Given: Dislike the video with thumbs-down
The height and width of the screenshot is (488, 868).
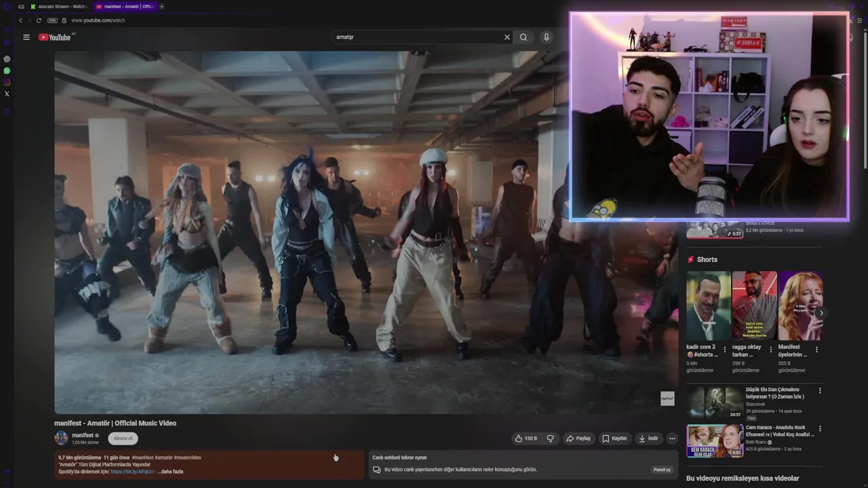Looking at the screenshot, I should (550, 439).
